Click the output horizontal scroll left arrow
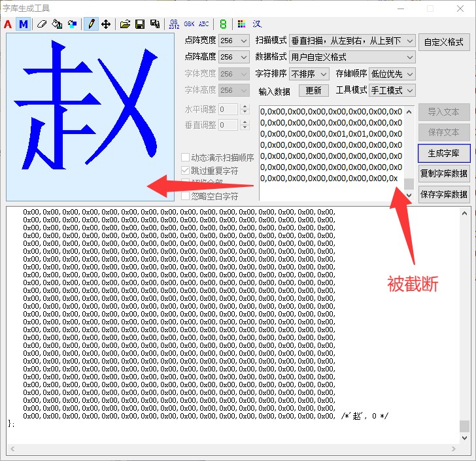476x461 pixels. [x=12, y=449]
